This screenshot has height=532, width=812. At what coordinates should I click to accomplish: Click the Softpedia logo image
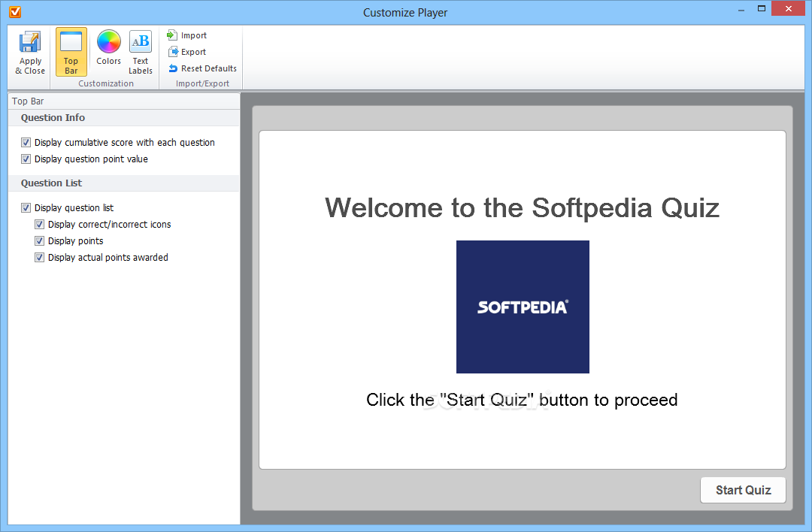pos(523,307)
